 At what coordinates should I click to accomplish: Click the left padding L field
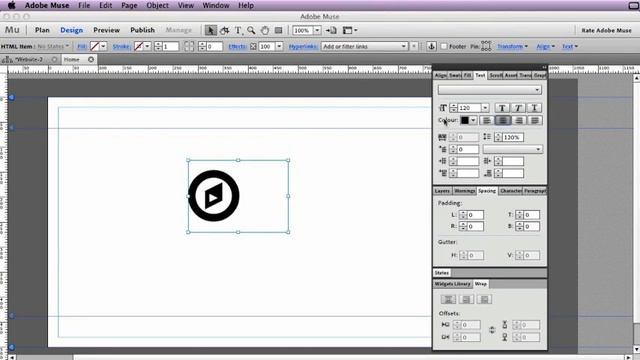(476, 215)
